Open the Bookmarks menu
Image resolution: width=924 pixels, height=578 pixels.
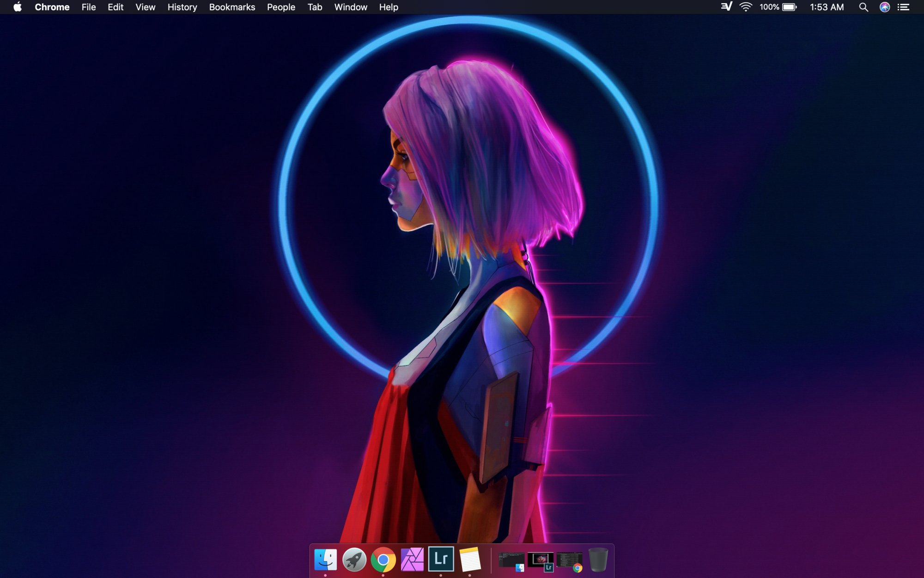(232, 7)
